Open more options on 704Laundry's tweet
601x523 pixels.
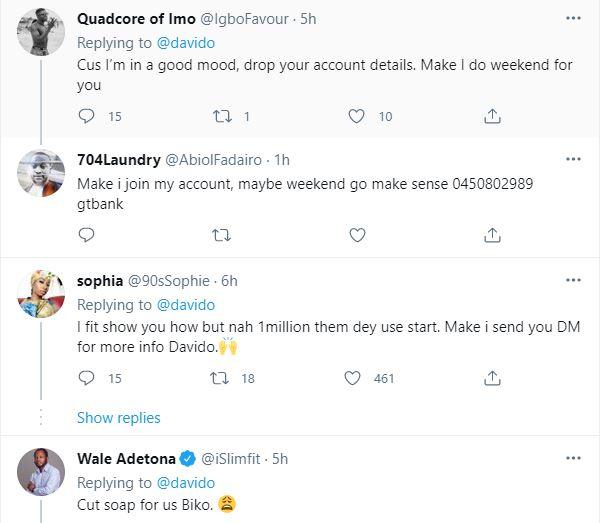(572, 159)
